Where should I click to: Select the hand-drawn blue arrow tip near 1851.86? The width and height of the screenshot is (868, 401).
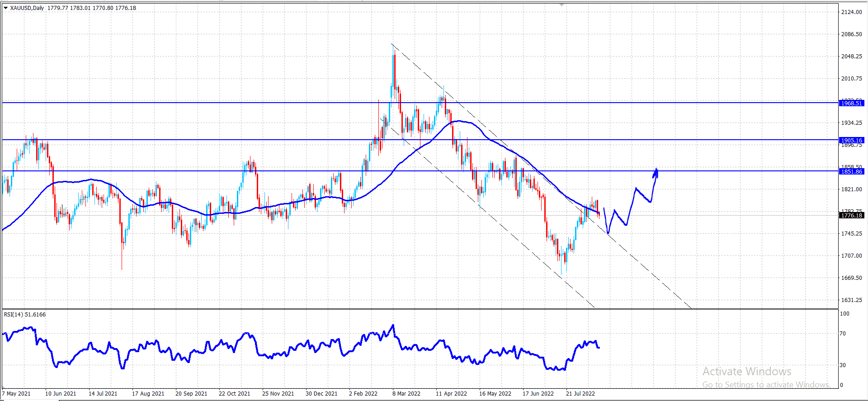(656, 171)
